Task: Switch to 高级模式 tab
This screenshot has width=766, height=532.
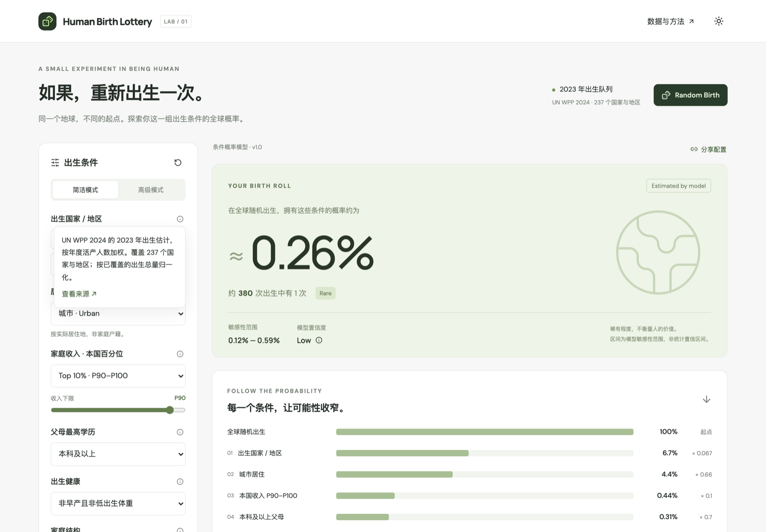Action: point(151,190)
